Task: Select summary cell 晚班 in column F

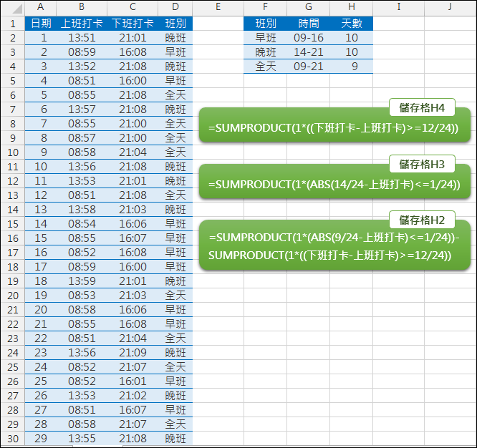Action: click(x=265, y=52)
